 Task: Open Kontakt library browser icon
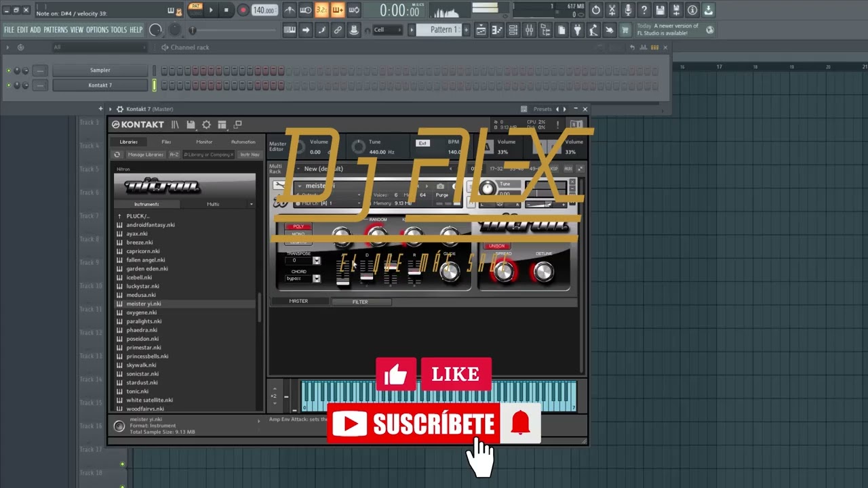[x=175, y=125]
